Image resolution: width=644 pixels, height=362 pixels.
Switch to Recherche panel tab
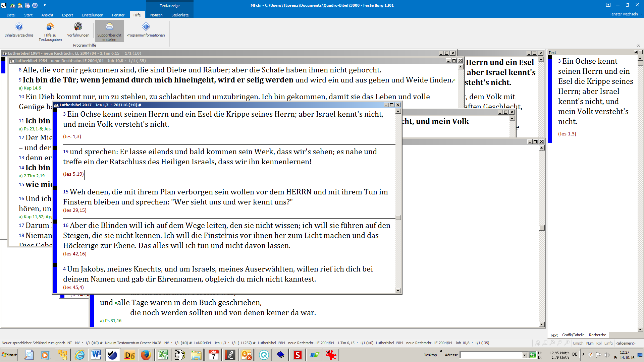pyautogui.click(x=597, y=335)
